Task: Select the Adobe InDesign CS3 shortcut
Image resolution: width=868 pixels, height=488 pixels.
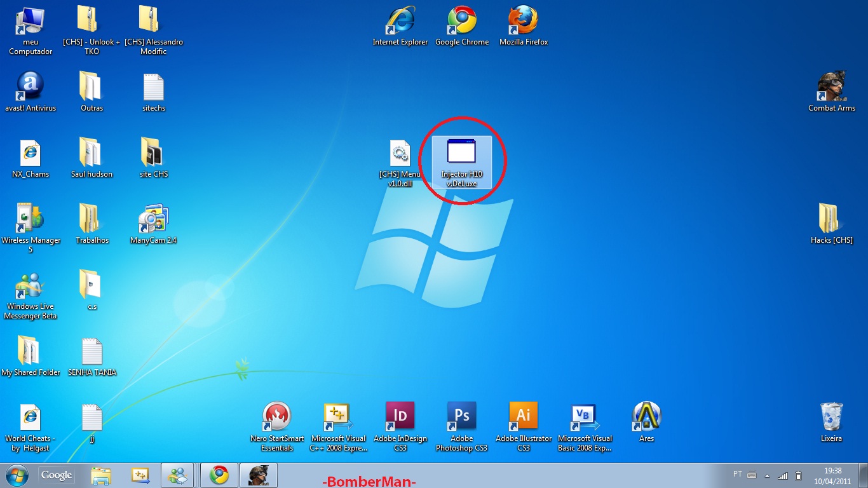Action: point(400,427)
